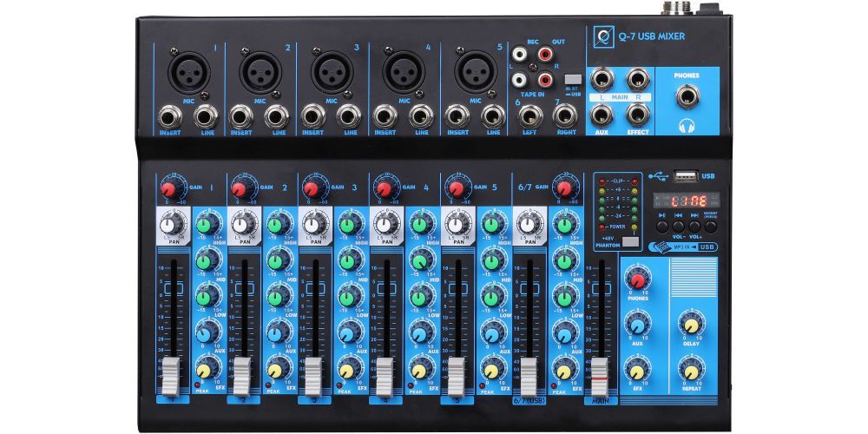Click the USB trident symbol icon

[x=658, y=176]
